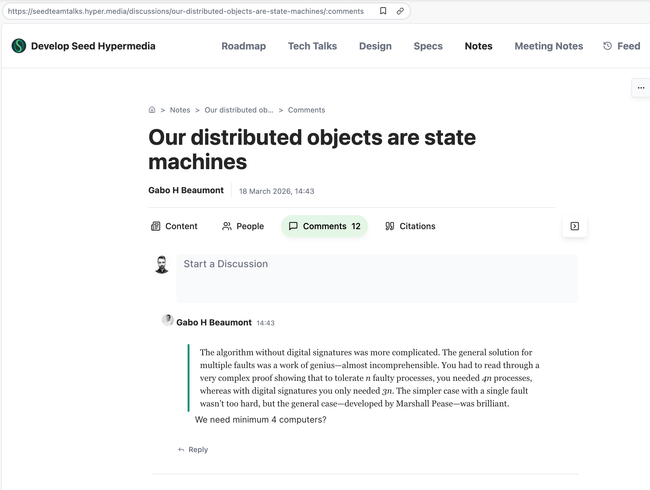The height and width of the screenshot is (490, 650).
Task: Go to Tech Talks section
Action: pyautogui.click(x=312, y=46)
